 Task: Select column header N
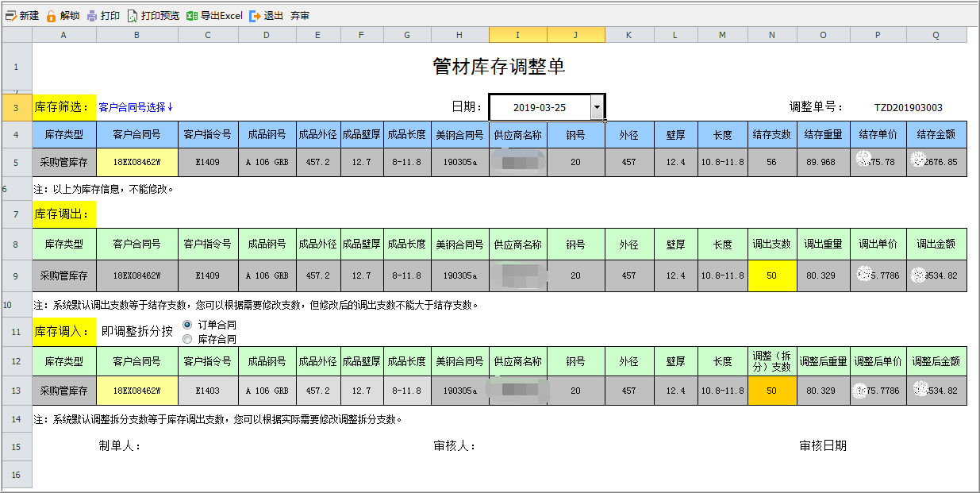coord(772,35)
